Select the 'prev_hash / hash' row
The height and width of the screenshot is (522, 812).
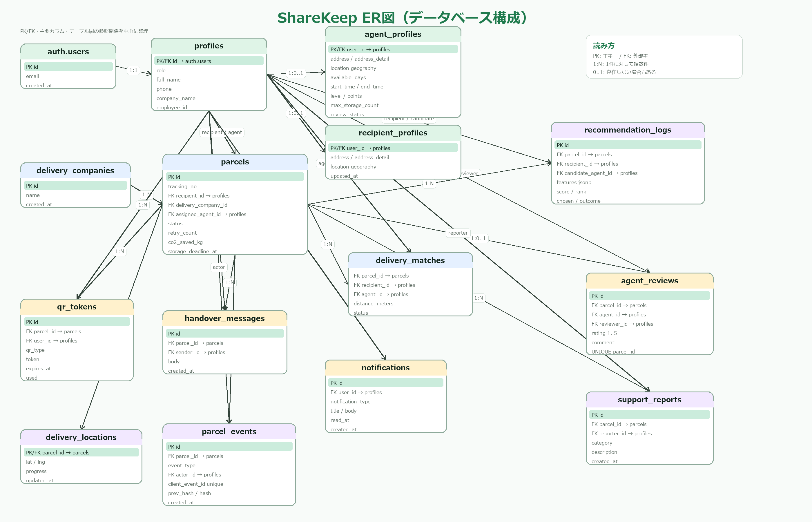[189, 494]
